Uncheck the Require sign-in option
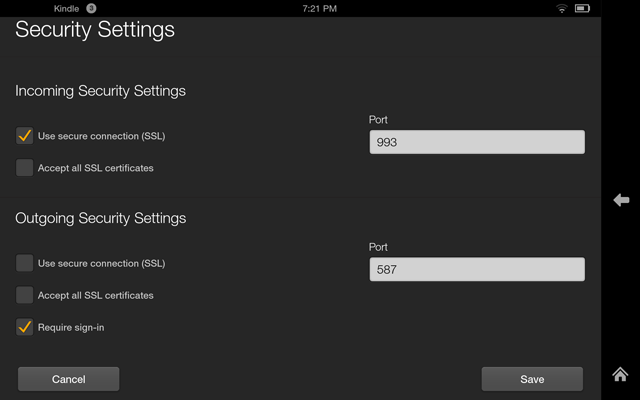This screenshot has height=400, width=640. click(x=25, y=327)
